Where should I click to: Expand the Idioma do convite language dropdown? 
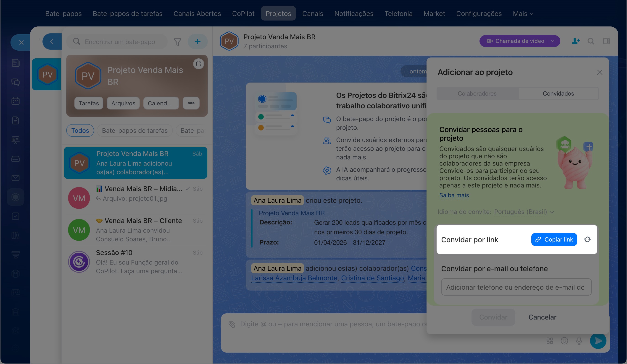[524, 212]
